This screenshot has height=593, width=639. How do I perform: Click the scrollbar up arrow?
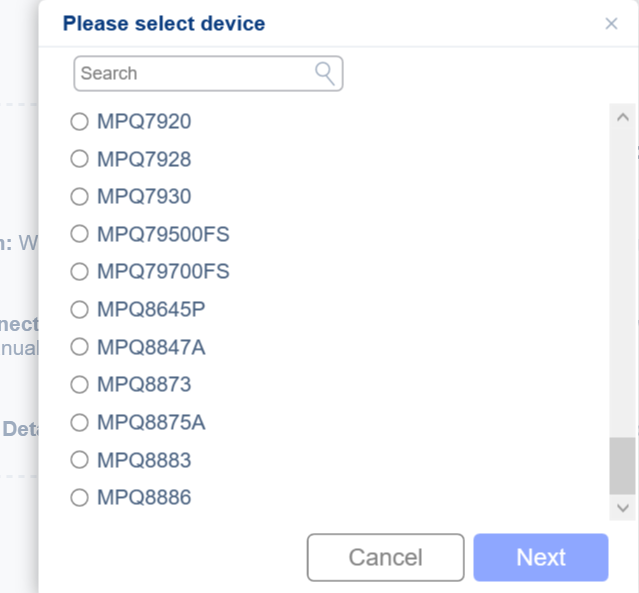click(623, 118)
